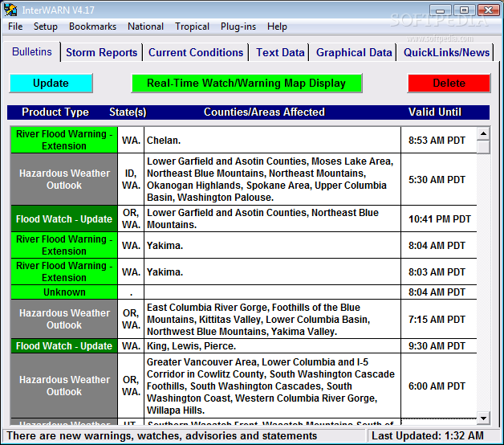Select Hazardous Weather Outlook for Greater Vancouver Area
Image resolution: width=504 pixels, height=445 pixels.
point(64,386)
